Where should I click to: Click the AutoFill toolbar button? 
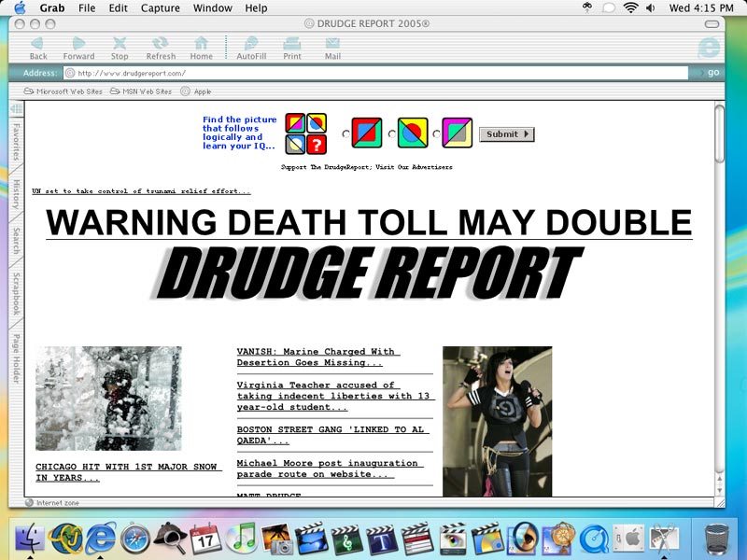251,49
